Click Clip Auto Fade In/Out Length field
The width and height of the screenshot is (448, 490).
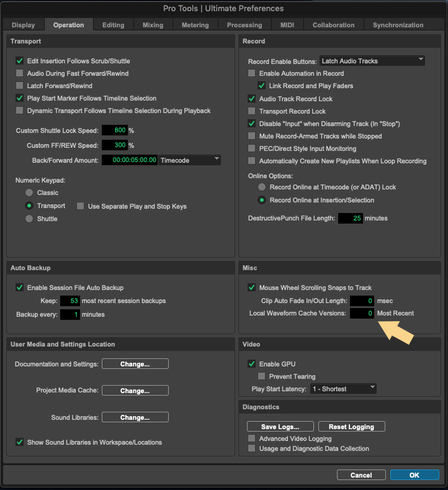pyautogui.click(x=362, y=301)
